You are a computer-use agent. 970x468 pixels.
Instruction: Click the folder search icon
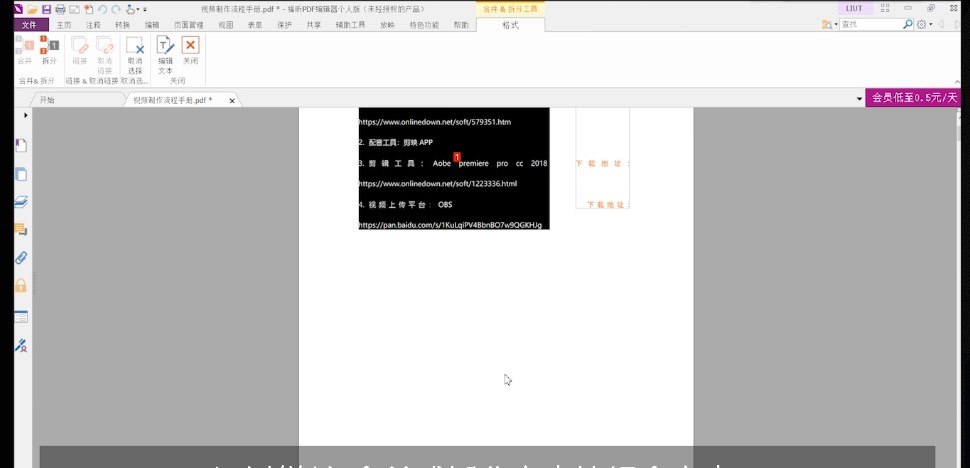(x=826, y=25)
